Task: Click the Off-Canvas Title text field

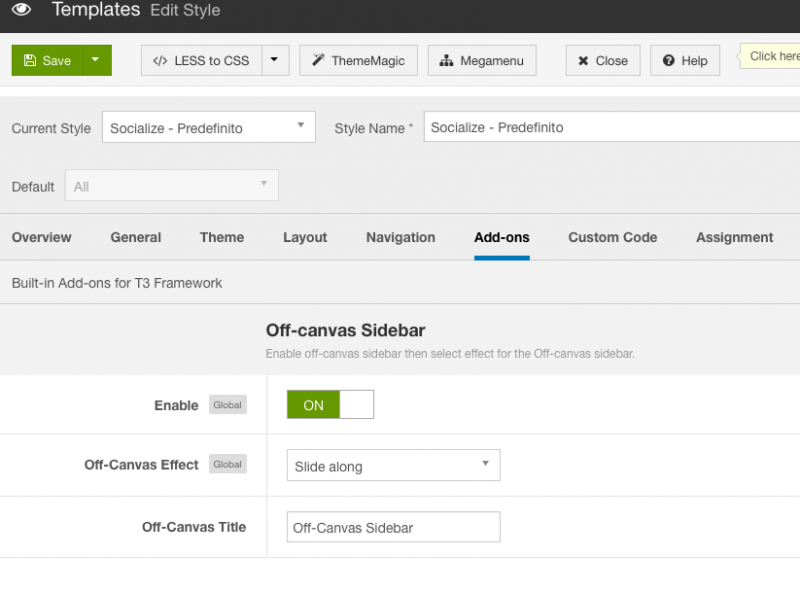Action: tap(393, 527)
